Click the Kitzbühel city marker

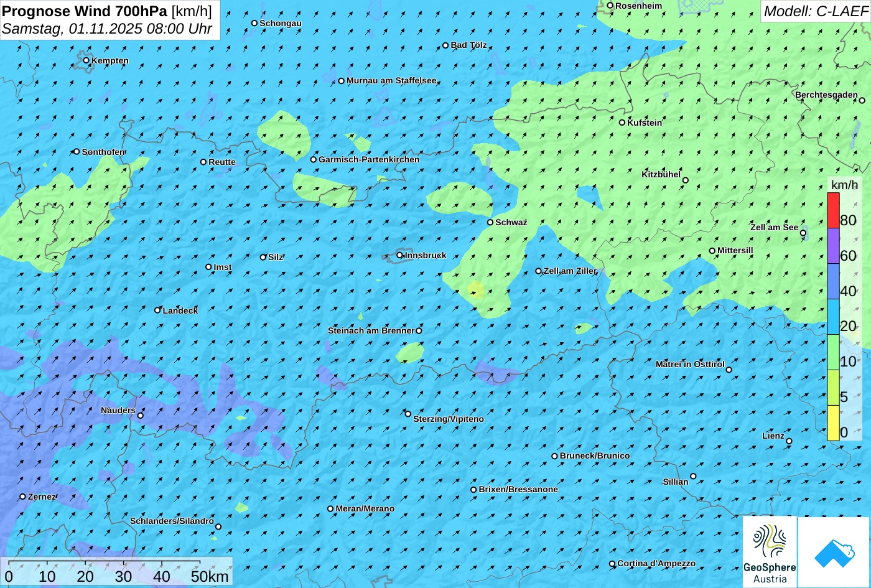[x=685, y=180]
